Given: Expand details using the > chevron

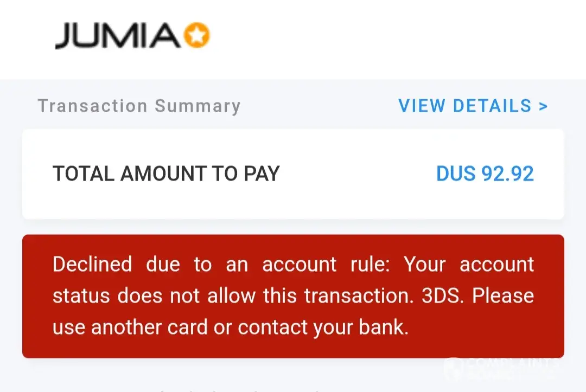Looking at the screenshot, I should [543, 106].
